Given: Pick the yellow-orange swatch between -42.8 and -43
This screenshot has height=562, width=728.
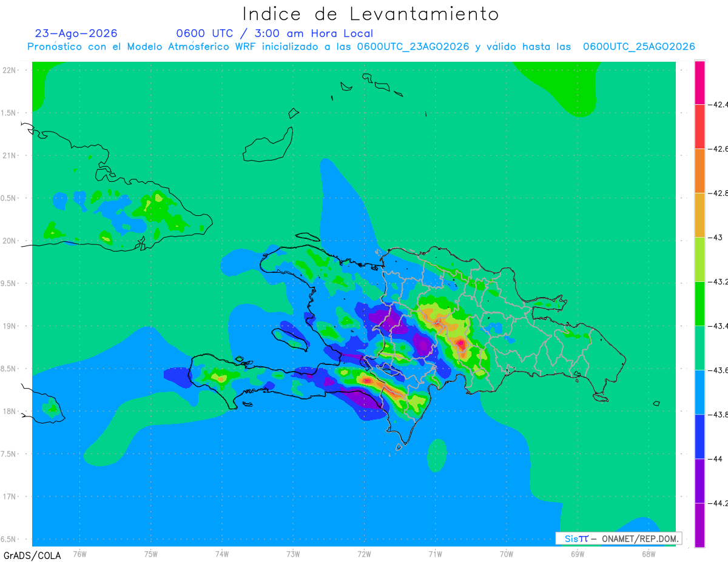Looking at the screenshot, I should [699, 215].
